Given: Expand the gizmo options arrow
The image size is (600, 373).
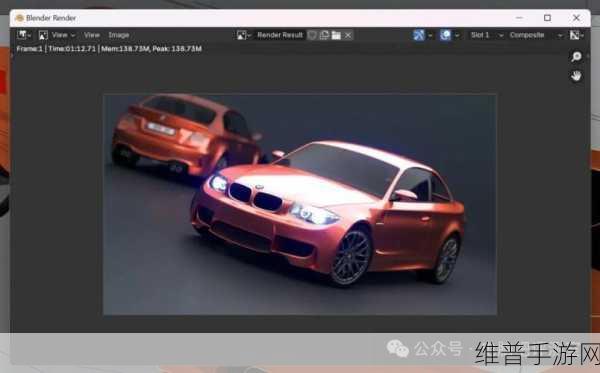Looking at the screenshot, I should (x=430, y=35).
